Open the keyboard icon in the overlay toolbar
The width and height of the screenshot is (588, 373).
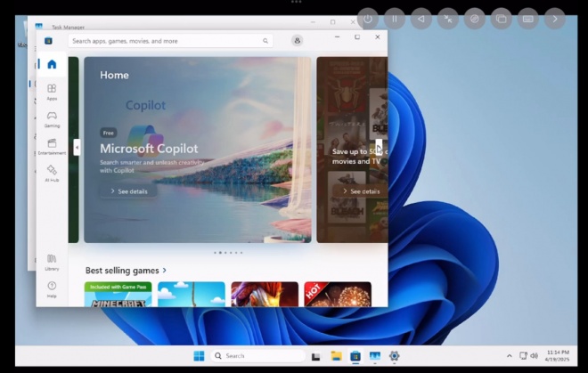click(528, 19)
